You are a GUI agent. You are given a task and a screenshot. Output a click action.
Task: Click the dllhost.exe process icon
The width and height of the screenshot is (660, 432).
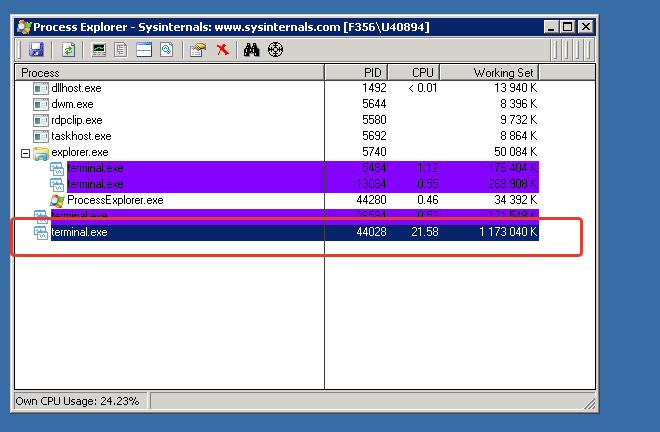coord(41,88)
